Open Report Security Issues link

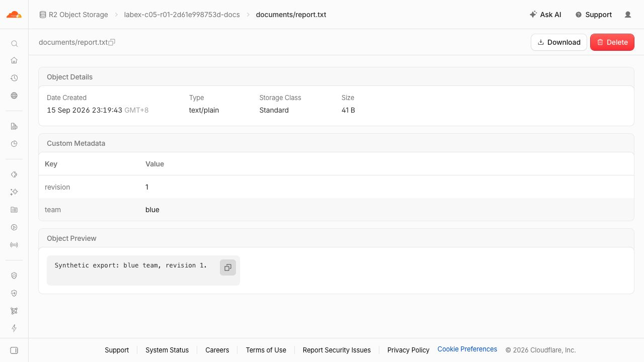(x=337, y=350)
